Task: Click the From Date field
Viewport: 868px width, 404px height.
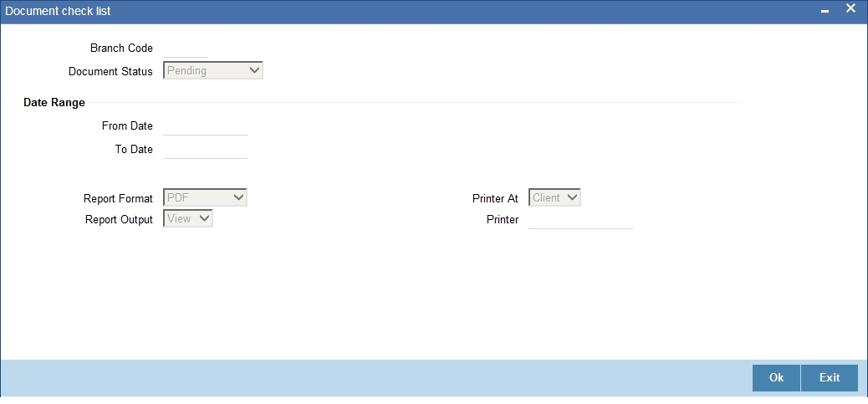Action: tap(206, 126)
